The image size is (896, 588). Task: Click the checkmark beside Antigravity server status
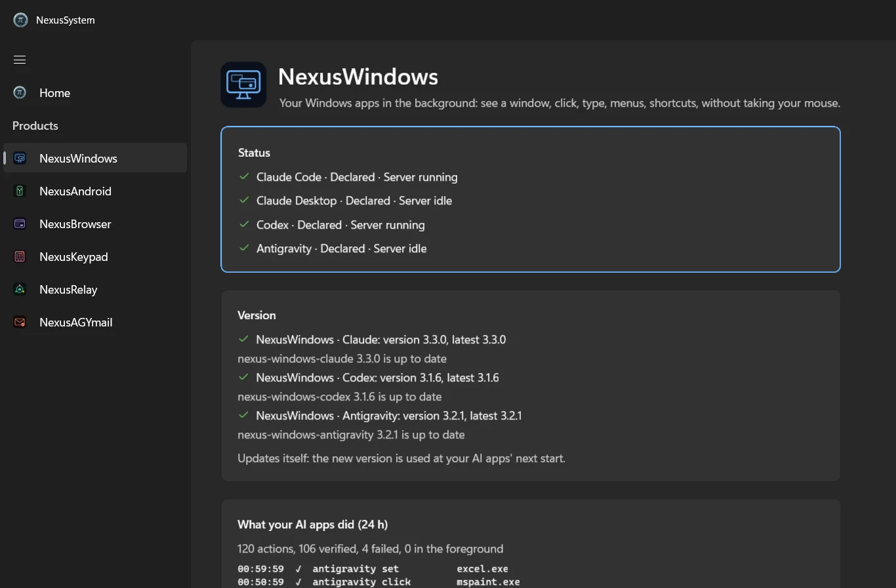pos(244,248)
